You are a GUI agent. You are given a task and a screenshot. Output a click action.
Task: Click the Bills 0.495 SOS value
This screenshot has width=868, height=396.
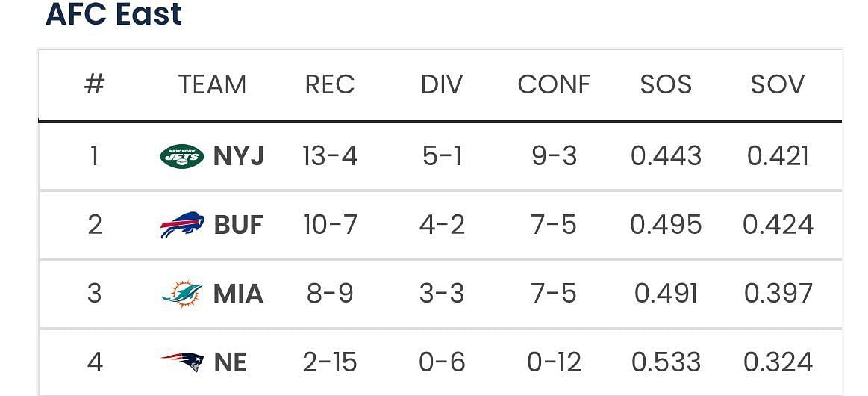(666, 225)
